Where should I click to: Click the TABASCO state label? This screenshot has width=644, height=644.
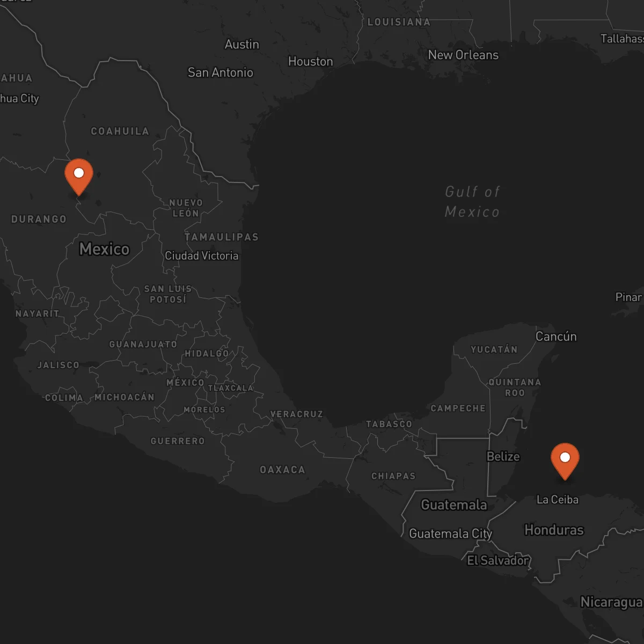(389, 424)
